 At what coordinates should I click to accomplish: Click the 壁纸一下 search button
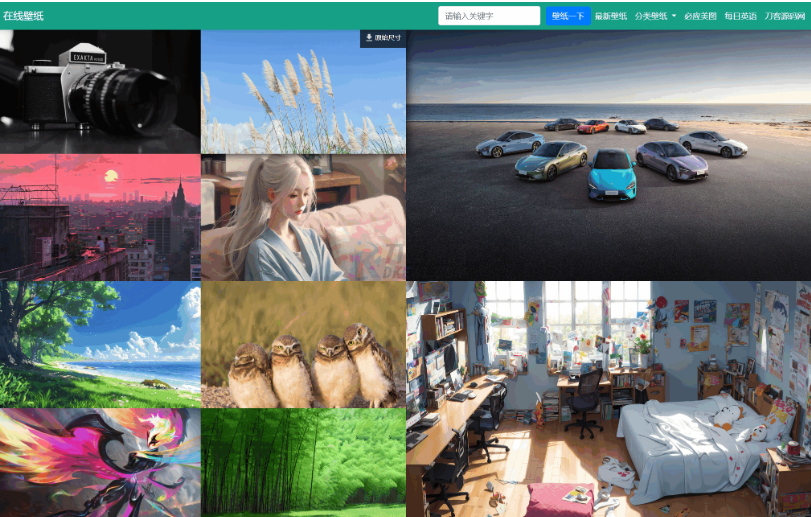(x=568, y=16)
